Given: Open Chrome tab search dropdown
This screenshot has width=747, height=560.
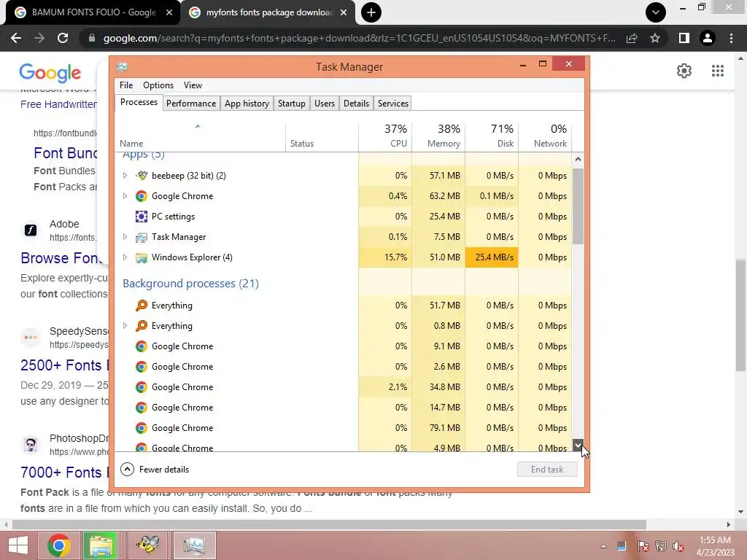Looking at the screenshot, I should (656, 12).
